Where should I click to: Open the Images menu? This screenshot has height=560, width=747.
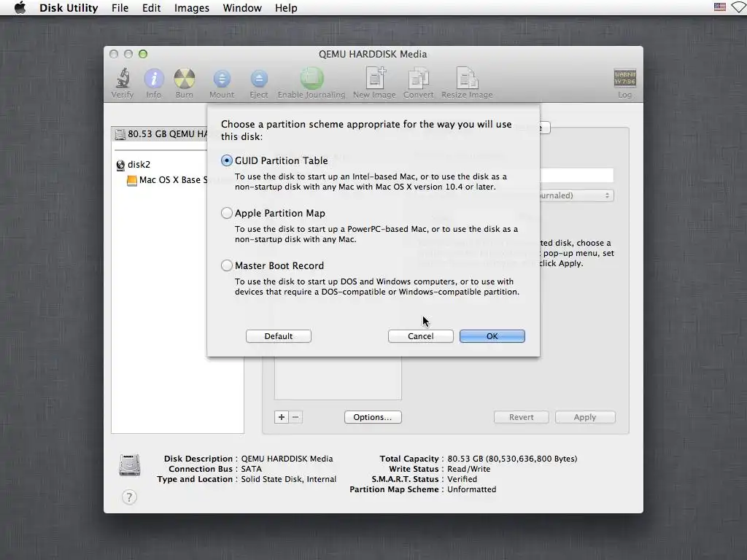(x=192, y=8)
